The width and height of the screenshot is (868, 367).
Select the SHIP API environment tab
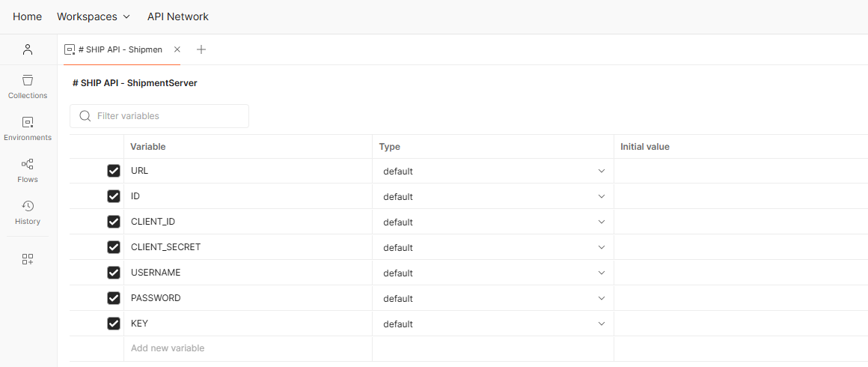pos(120,49)
